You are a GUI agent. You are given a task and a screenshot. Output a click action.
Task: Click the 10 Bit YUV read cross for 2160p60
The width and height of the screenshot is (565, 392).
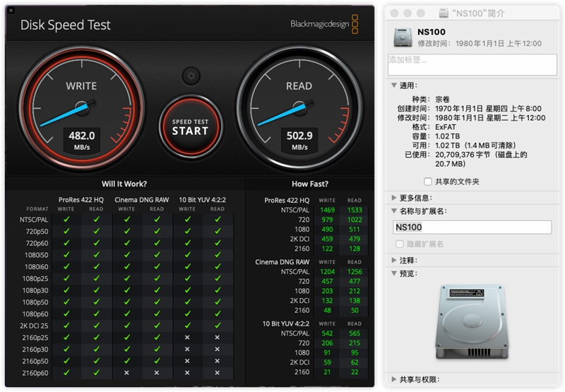(218, 373)
